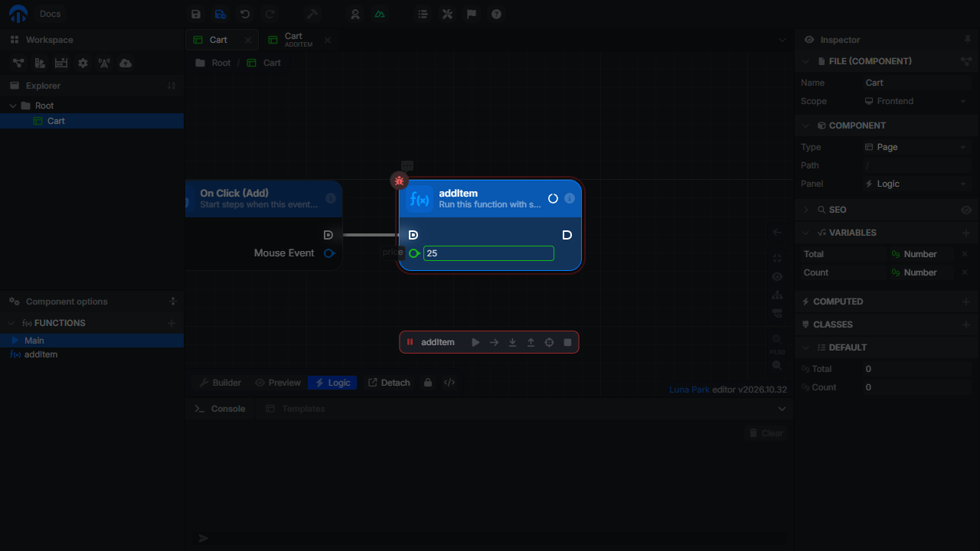This screenshot has height=551, width=980.
Task: Click canvas zoom in magnifier
Action: click(x=777, y=338)
